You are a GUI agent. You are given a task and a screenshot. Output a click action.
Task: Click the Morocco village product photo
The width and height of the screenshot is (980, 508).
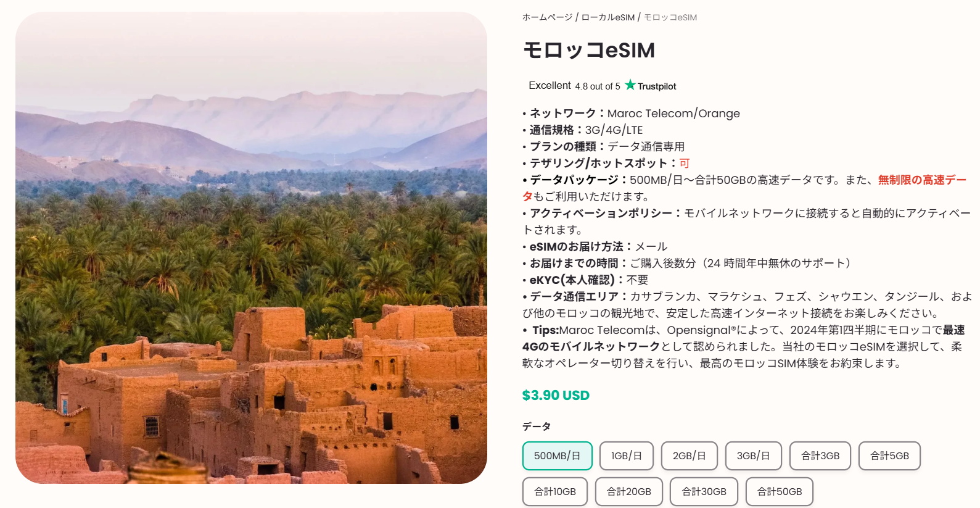251,248
